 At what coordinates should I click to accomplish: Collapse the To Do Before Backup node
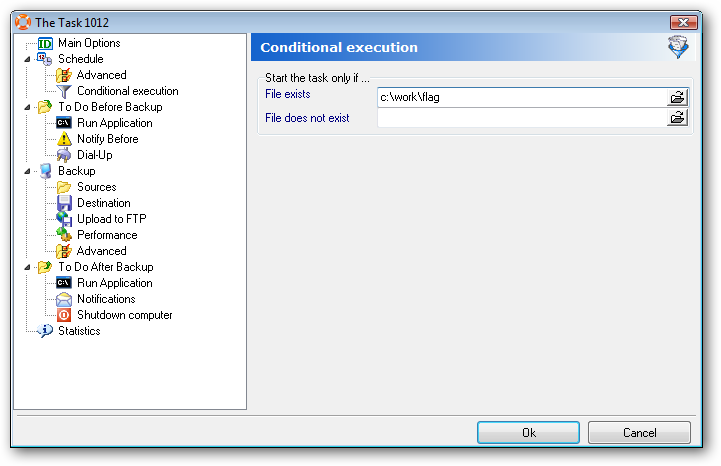(x=28, y=107)
